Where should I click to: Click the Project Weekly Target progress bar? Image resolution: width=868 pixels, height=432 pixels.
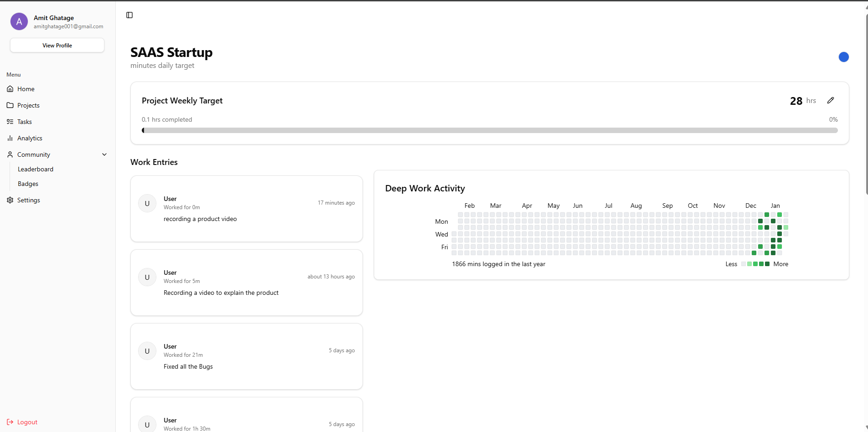pyautogui.click(x=489, y=130)
